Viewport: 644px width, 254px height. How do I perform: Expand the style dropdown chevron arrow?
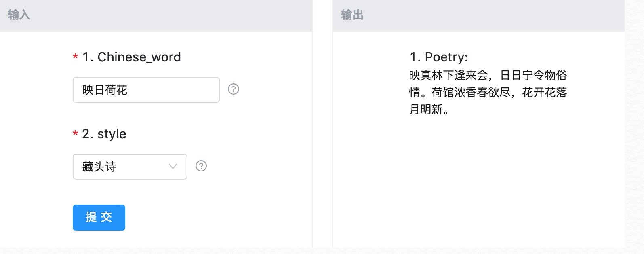pyautogui.click(x=173, y=166)
